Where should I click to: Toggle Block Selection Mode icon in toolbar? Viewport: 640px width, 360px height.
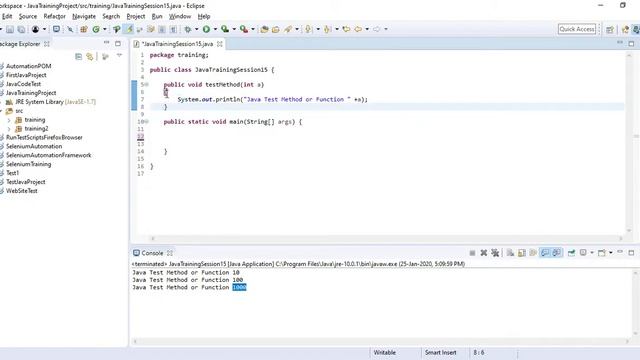coord(162,29)
